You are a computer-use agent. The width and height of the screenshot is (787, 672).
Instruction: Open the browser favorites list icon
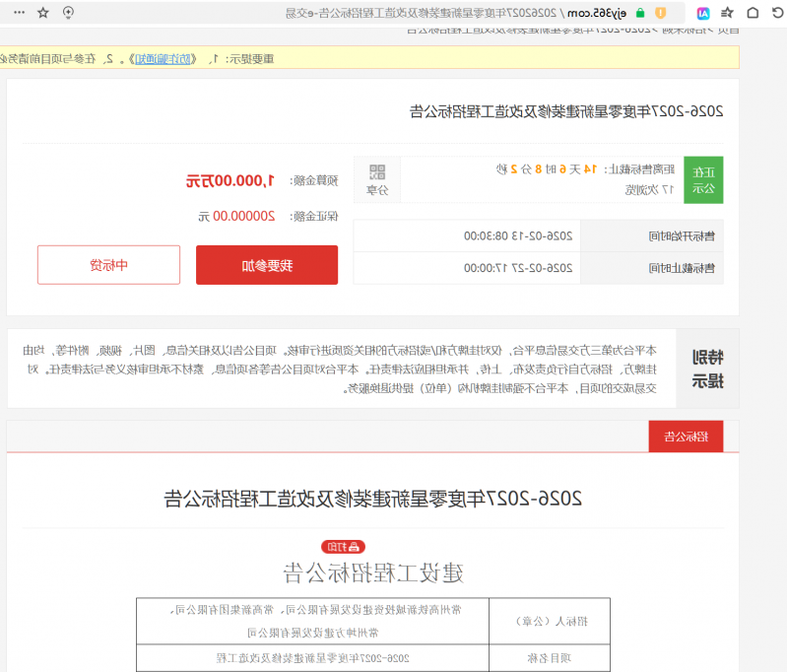point(727,13)
